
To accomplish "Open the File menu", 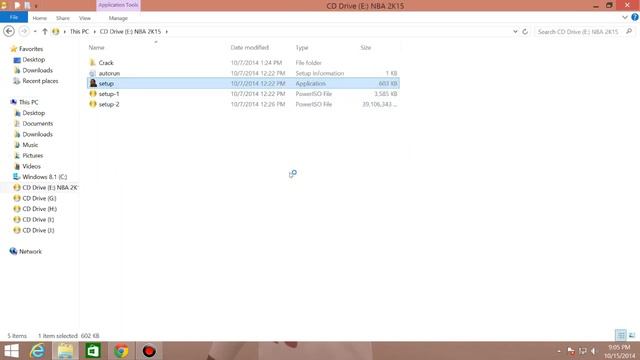I will click(14, 17).
